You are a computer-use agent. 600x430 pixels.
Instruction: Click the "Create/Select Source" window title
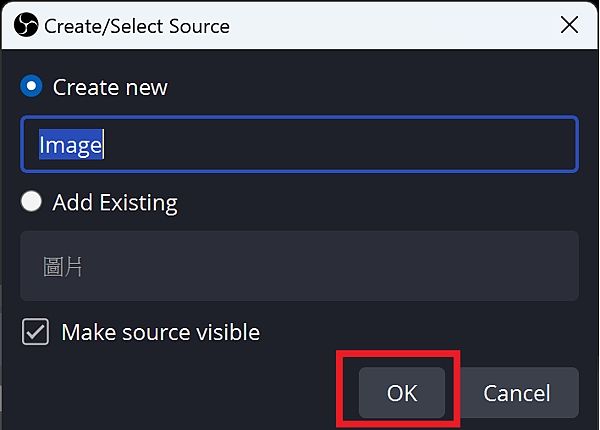coord(137,26)
